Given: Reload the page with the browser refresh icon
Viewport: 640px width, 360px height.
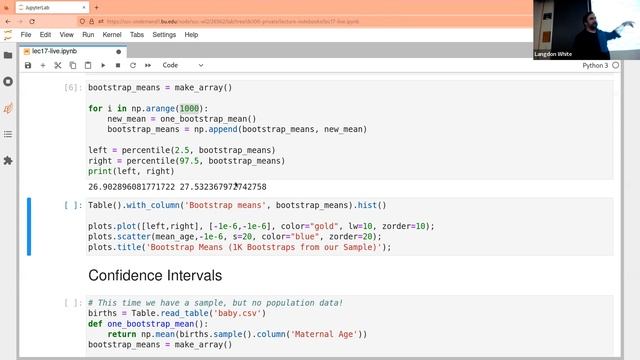Looking at the screenshot, I should click(32, 21).
